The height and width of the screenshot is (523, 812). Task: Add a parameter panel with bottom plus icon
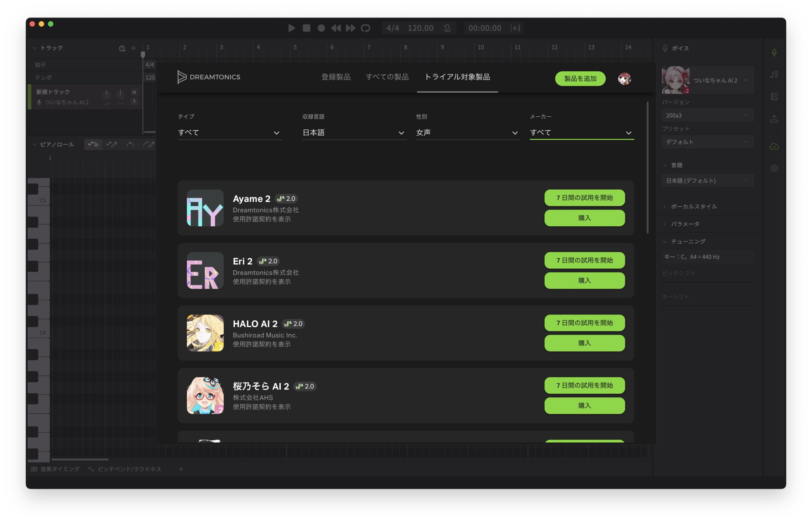coord(181,469)
